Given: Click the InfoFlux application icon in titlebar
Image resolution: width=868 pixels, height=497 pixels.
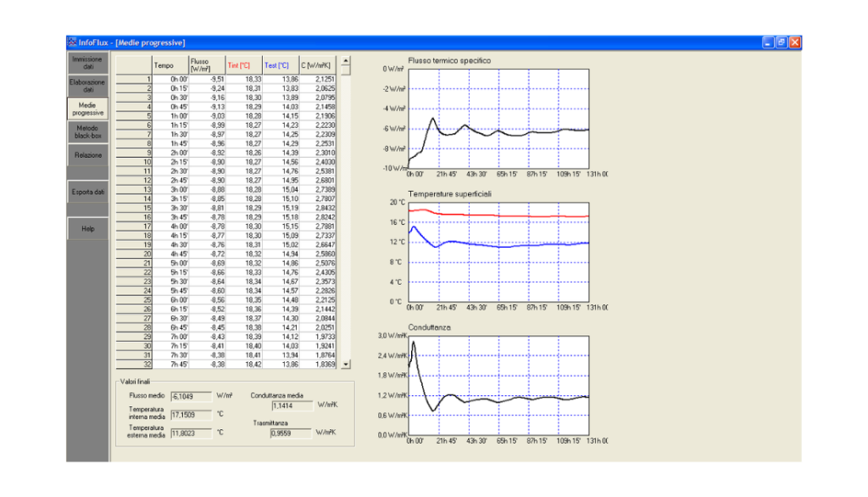Looking at the screenshot, I should 72,41.
